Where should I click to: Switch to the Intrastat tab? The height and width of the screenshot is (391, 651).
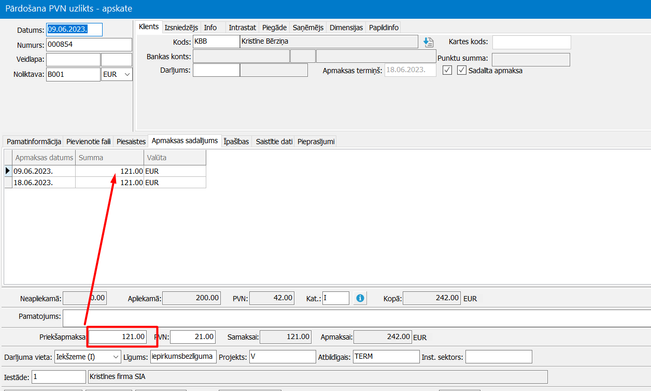(x=242, y=27)
